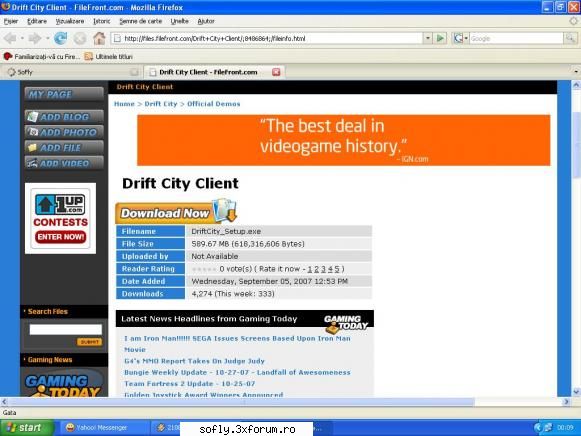Click the search magnifier icon

click(x=570, y=38)
